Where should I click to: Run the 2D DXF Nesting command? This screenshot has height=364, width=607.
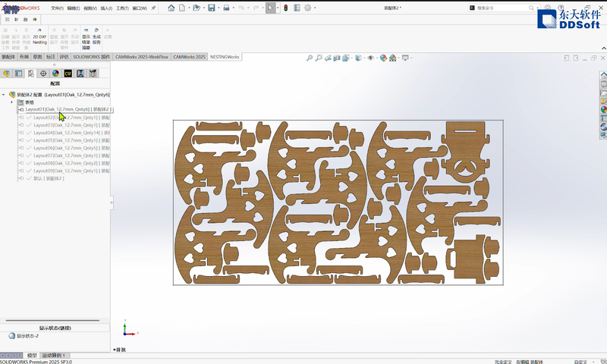point(39,36)
